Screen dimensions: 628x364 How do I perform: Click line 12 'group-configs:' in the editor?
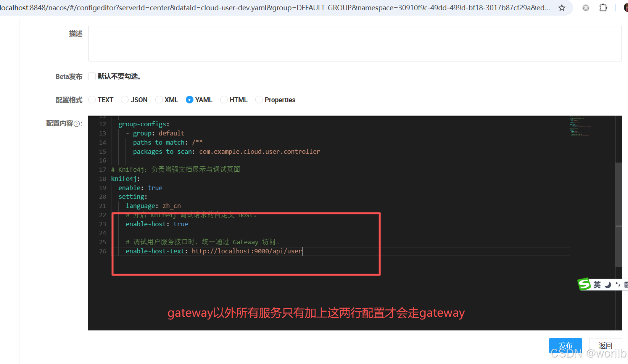coord(144,124)
